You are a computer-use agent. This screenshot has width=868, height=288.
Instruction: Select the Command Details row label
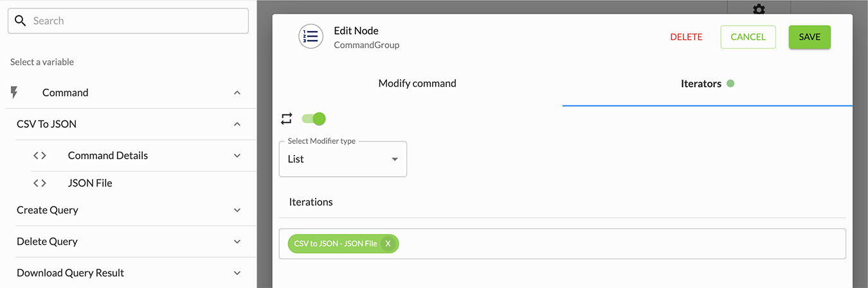coord(108,156)
